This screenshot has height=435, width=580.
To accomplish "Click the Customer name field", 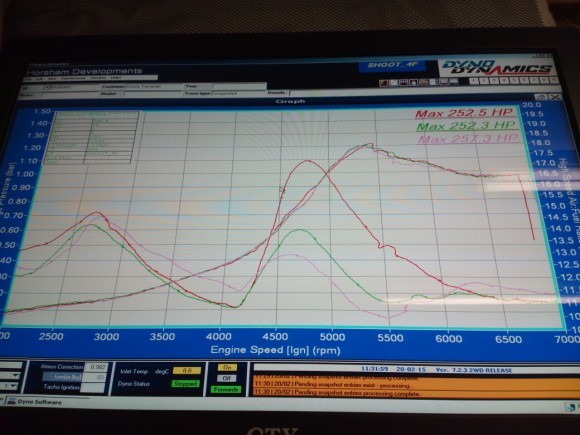I will 155,87.
